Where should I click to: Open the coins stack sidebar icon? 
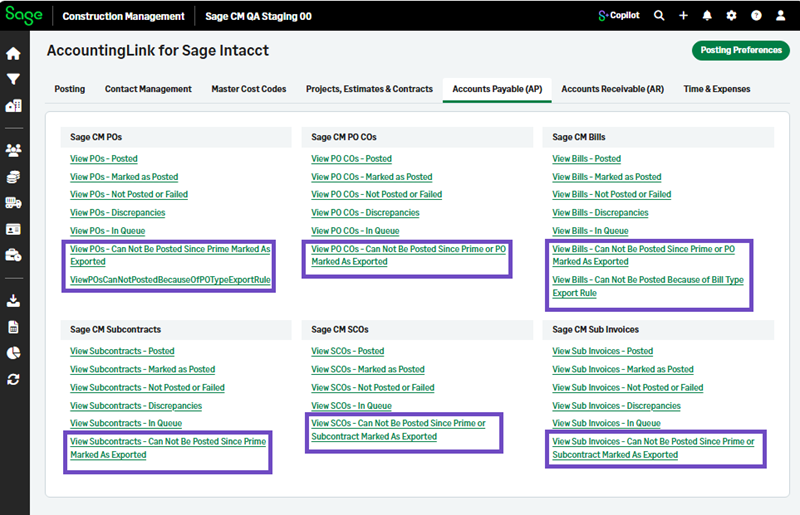click(x=13, y=177)
